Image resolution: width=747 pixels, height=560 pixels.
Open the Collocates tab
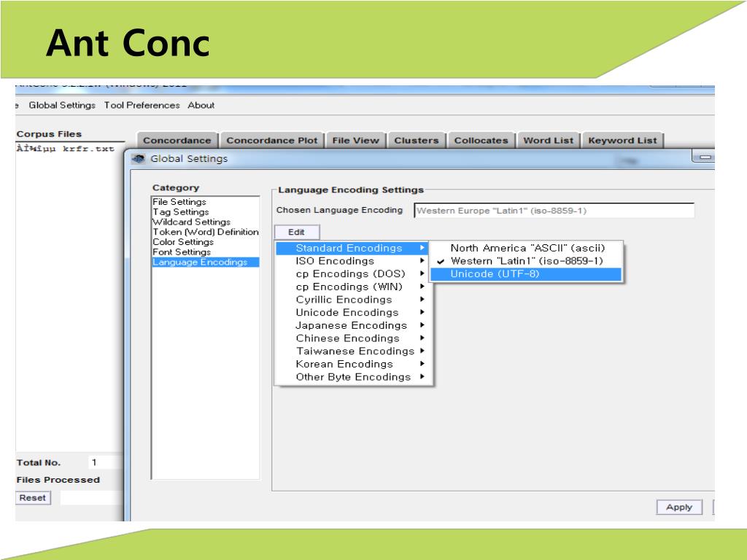tap(481, 141)
